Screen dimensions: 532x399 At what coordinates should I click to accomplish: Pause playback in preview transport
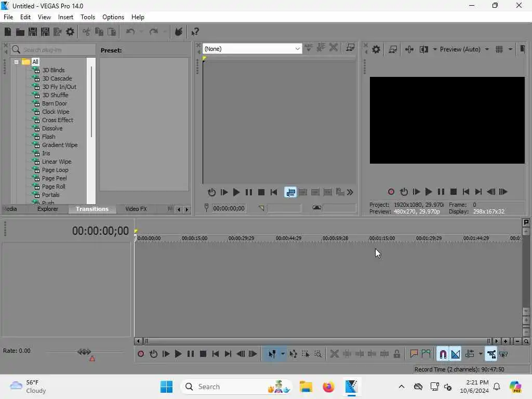click(x=441, y=192)
